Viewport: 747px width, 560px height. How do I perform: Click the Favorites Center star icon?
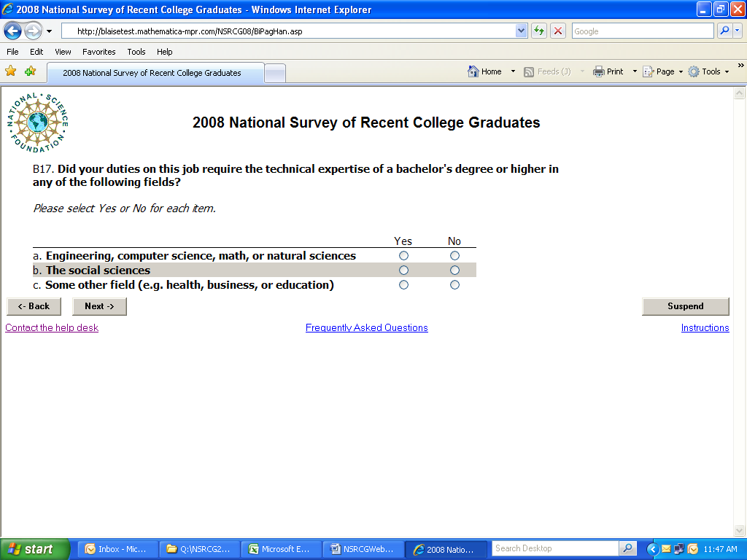tap(11, 71)
